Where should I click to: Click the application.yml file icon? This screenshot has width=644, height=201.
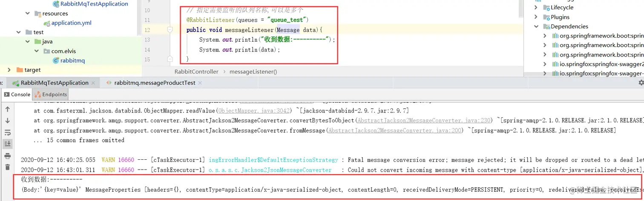(x=47, y=23)
